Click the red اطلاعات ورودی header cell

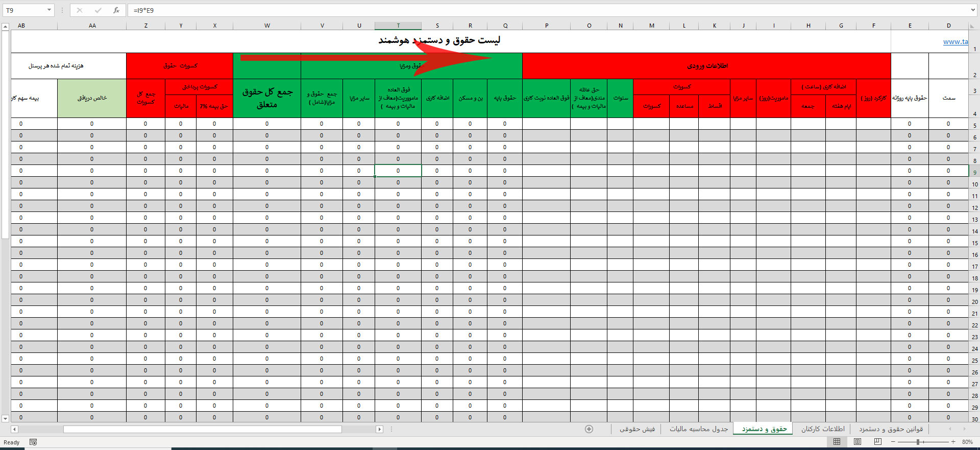[x=707, y=66]
